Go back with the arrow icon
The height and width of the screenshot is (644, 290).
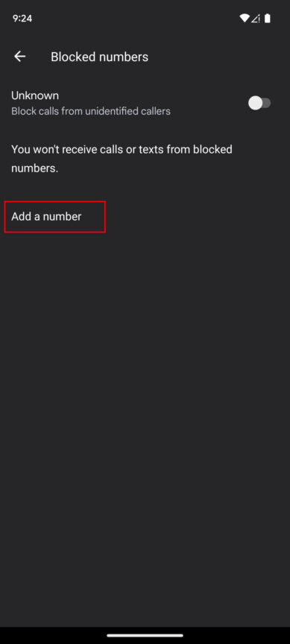coord(19,57)
